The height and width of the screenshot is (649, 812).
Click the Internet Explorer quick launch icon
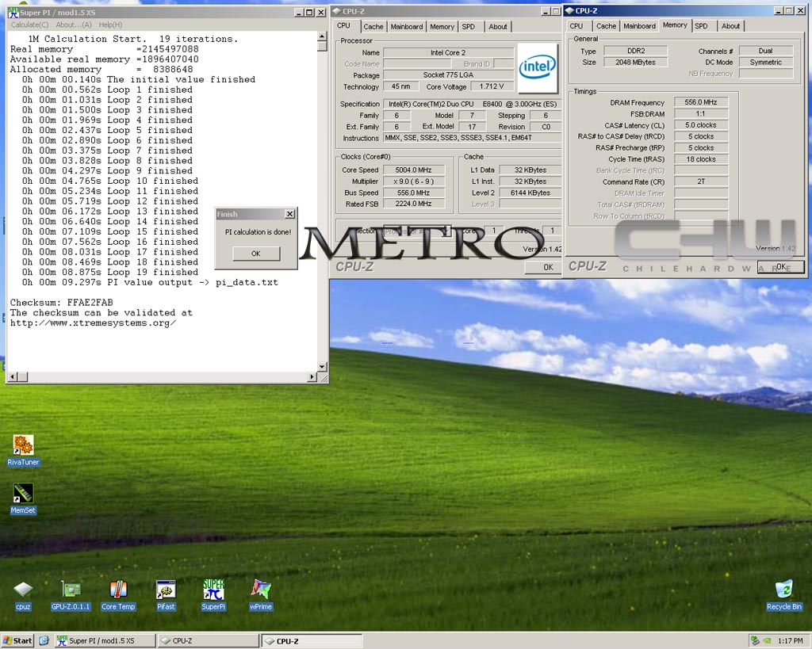pos(44,641)
